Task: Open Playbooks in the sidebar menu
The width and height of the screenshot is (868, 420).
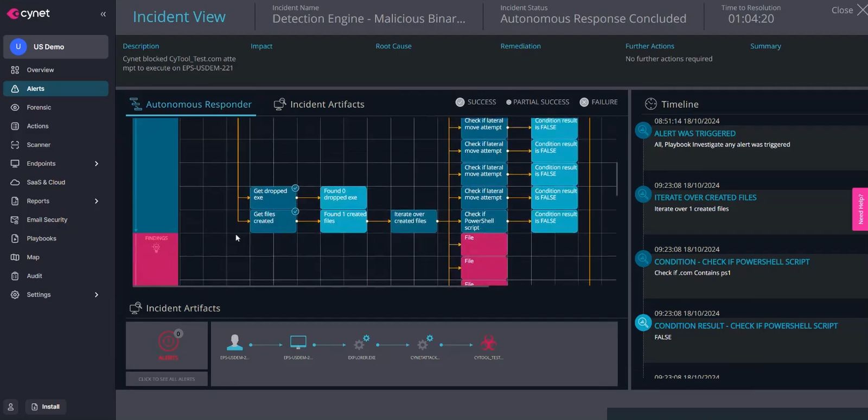Action: pyautogui.click(x=41, y=238)
